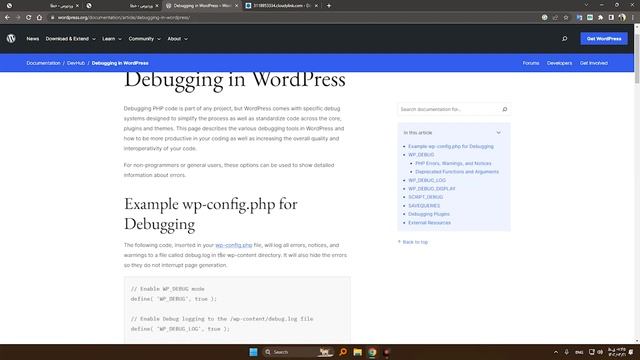
Task: Bookmark the page with the star icon
Action: point(566,18)
